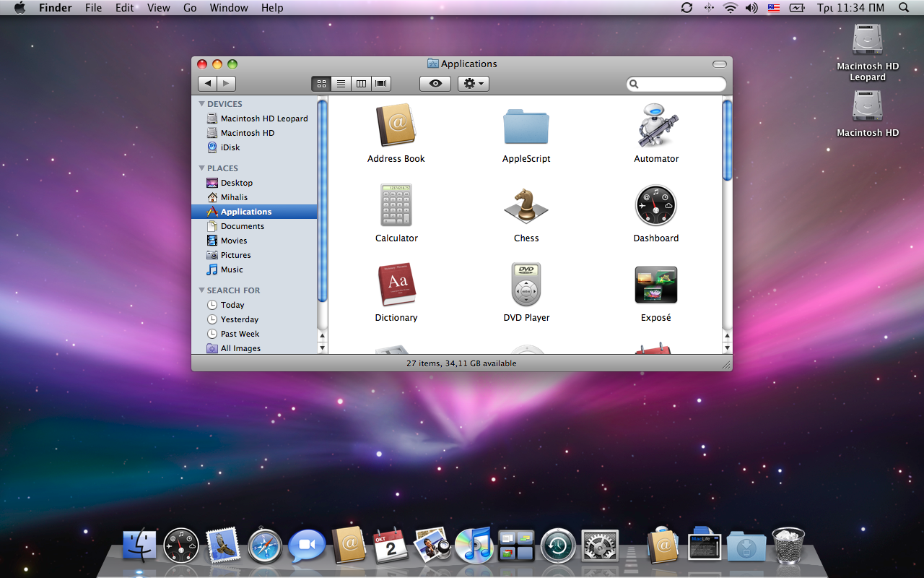
Task: Open the Finder menu
Action: [x=55, y=8]
